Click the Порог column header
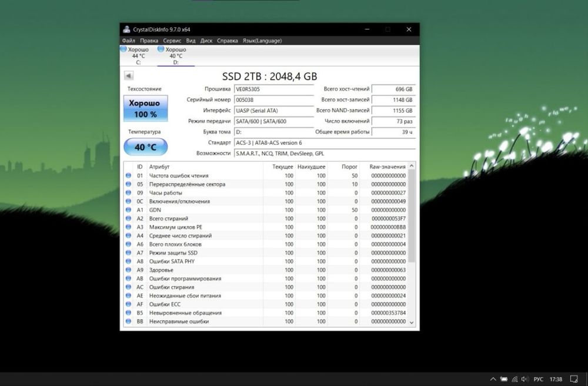This screenshot has height=386, width=588. pos(343,167)
